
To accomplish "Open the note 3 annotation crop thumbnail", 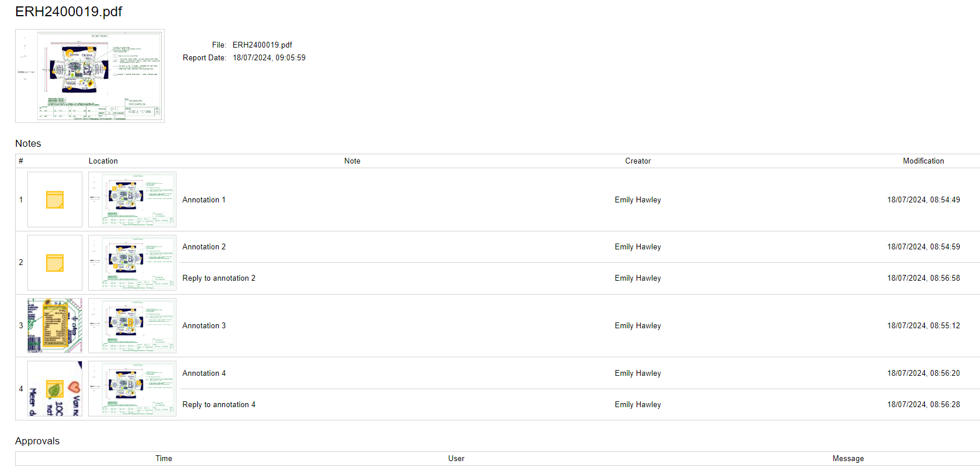I will click(x=55, y=325).
